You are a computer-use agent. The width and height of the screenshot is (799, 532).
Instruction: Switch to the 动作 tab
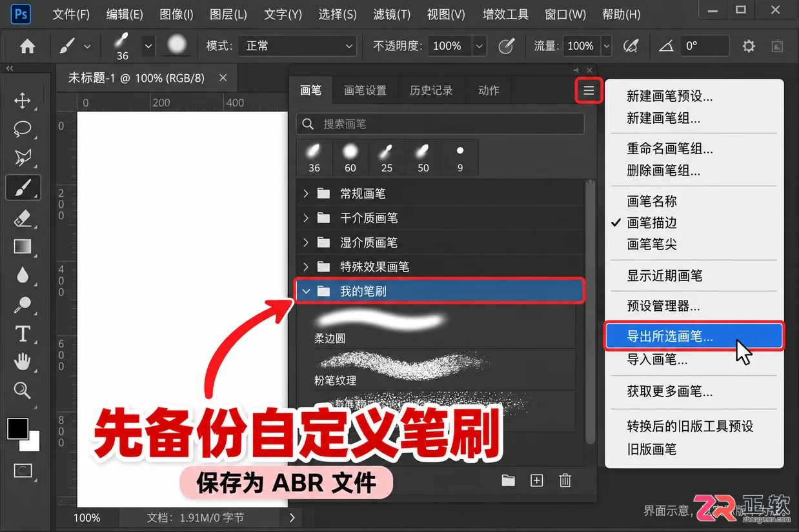489,90
